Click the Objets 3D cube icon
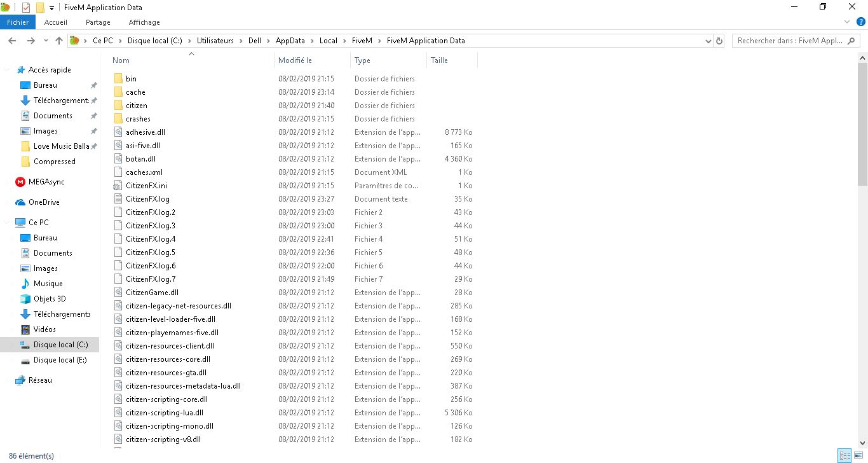Image resolution: width=868 pixels, height=463 pixels. coord(25,299)
